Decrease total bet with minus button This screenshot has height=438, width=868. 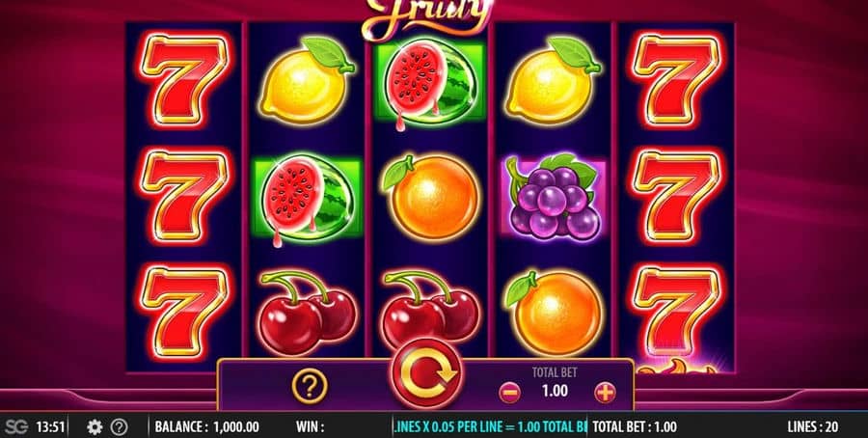pos(509,393)
